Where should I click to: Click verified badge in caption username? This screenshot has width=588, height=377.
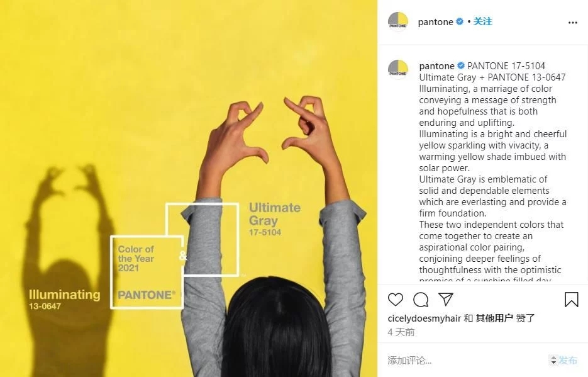point(461,65)
